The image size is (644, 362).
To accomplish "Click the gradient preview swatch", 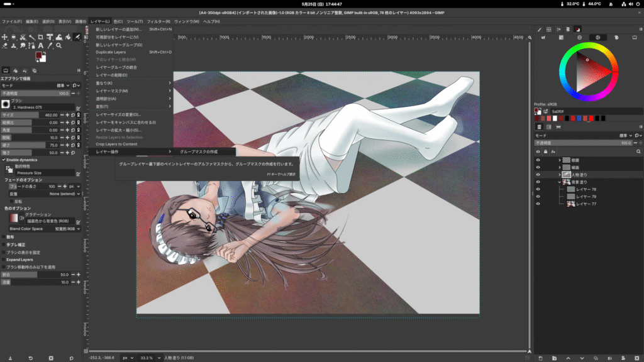I will point(14,218).
